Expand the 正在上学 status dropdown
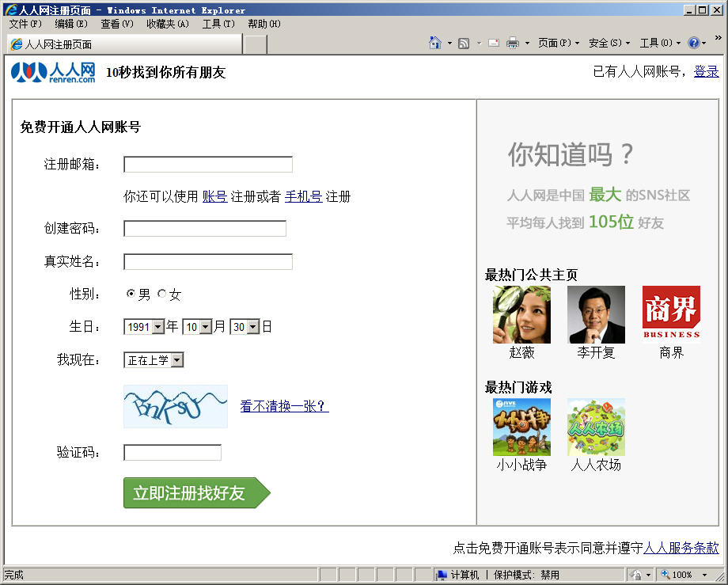The image size is (728, 585). (x=154, y=360)
